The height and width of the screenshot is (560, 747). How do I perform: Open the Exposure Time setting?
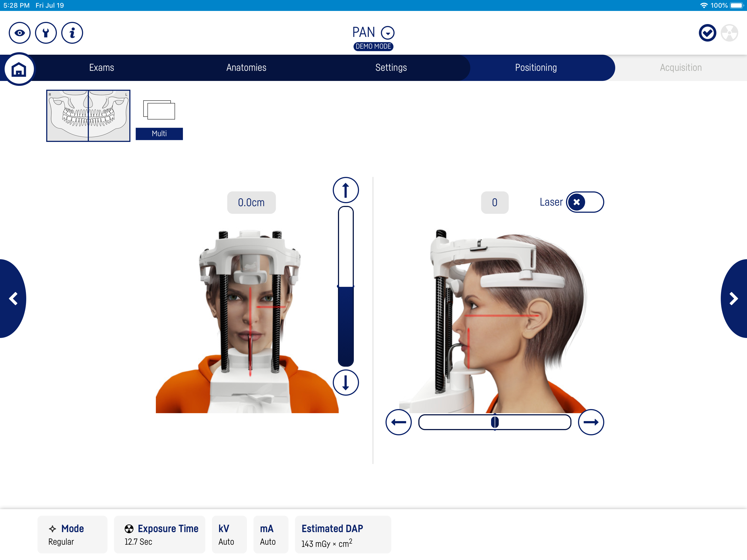point(159,534)
